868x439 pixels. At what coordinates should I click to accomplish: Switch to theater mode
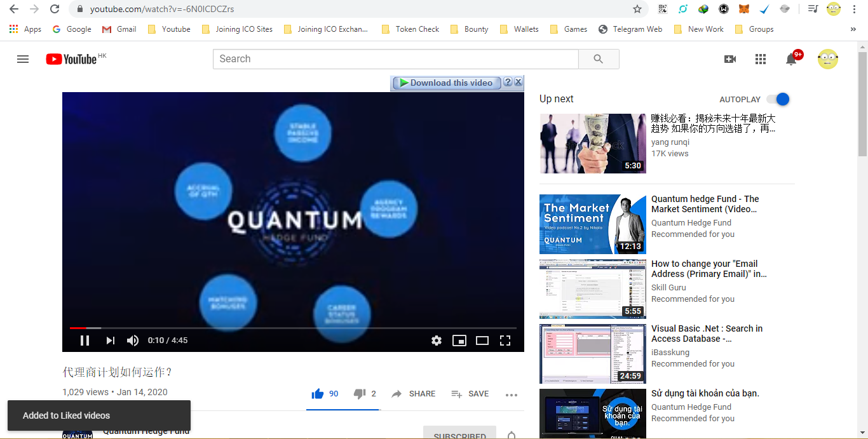[482, 341]
